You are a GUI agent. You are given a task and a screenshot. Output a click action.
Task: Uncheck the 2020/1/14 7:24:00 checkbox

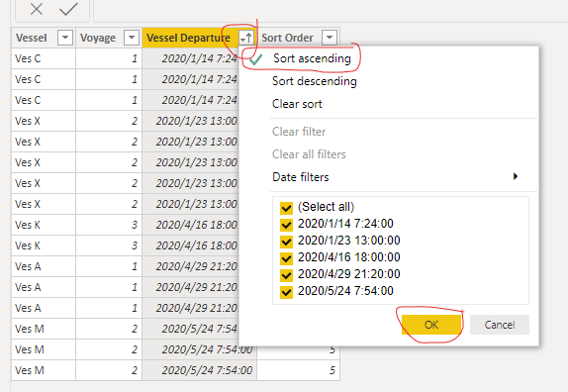(x=286, y=225)
